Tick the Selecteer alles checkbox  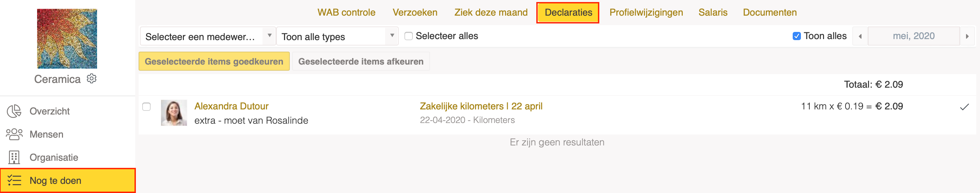pyautogui.click(x=409, y=36)
